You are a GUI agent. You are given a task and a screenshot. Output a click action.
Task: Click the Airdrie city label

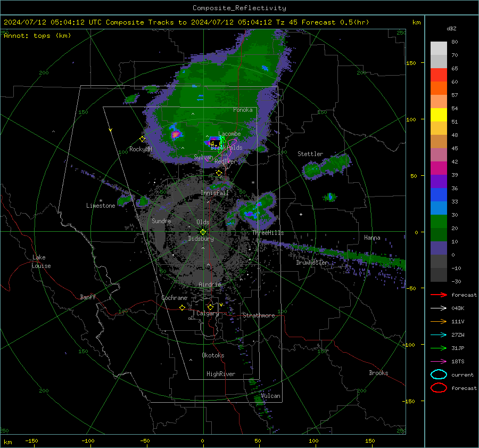210,284
